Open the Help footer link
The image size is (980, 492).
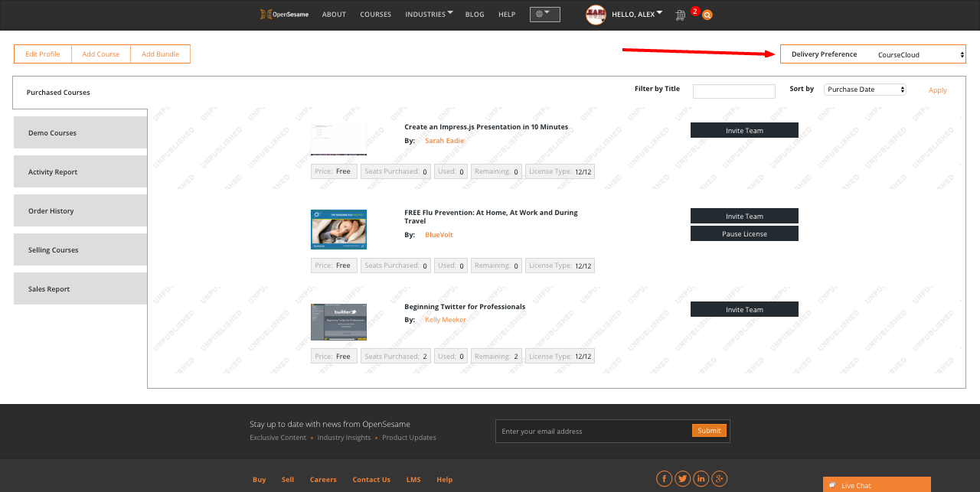[x=445, y=480]
